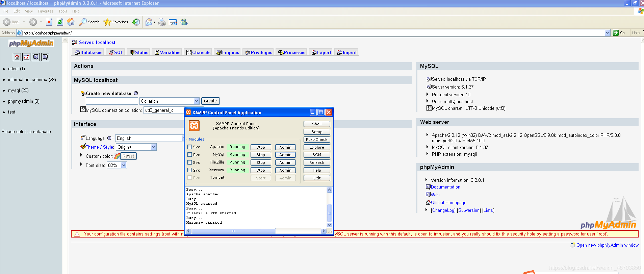Click the browser toolbar Refresh page icon
The width and height of the screenshot is (644, 274).
click(x=60, y=22)
